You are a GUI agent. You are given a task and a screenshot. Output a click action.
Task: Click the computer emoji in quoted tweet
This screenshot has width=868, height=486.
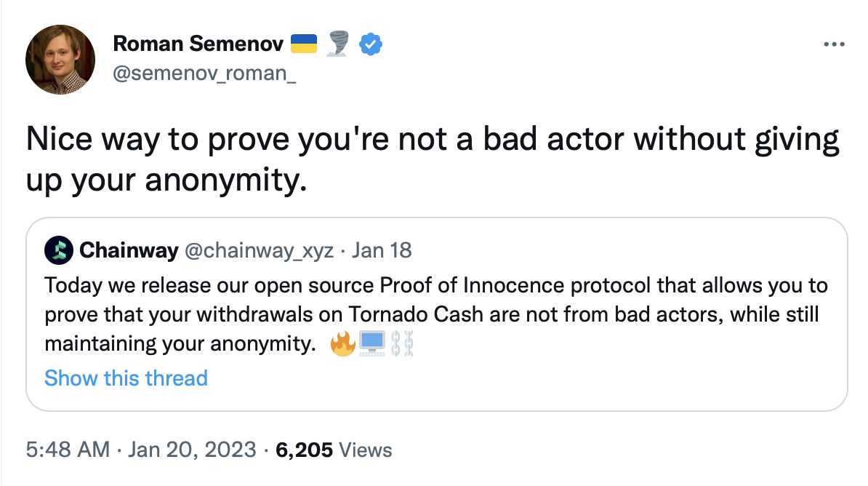pos(372,343)
